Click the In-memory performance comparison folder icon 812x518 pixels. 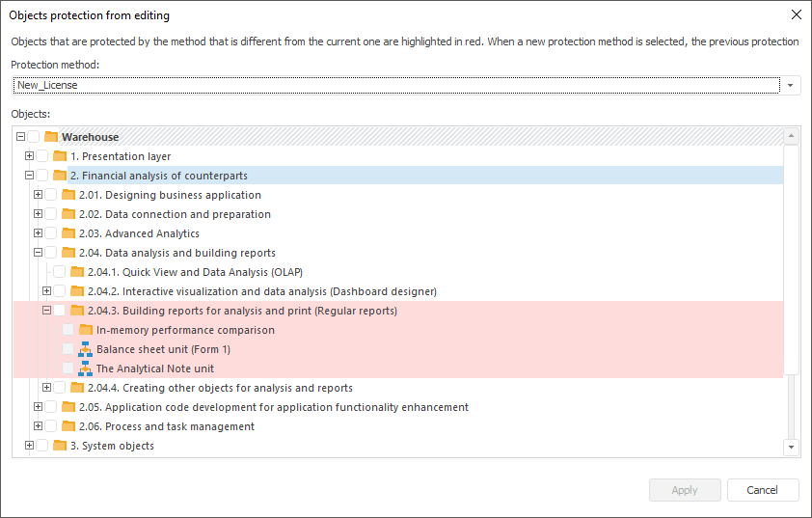point(86,330)
